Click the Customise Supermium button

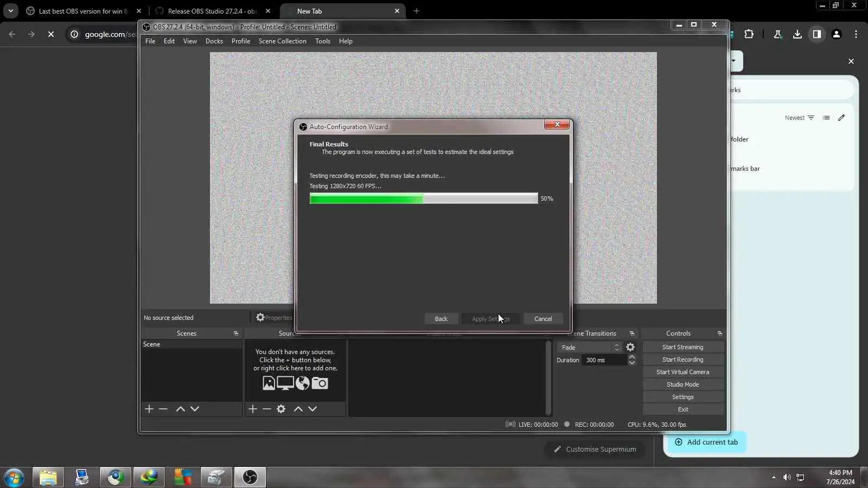(595, 449)
